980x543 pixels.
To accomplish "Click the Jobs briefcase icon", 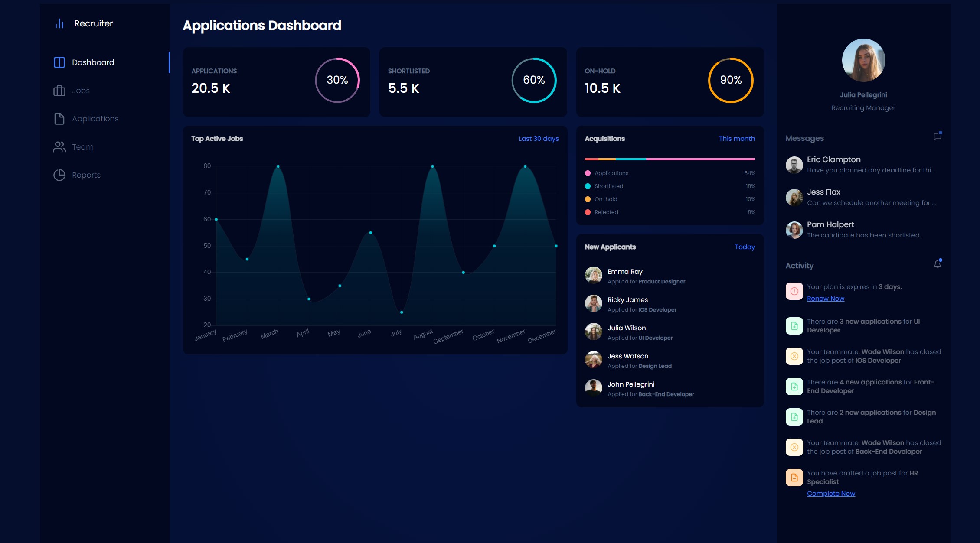I will pos(59,91).
